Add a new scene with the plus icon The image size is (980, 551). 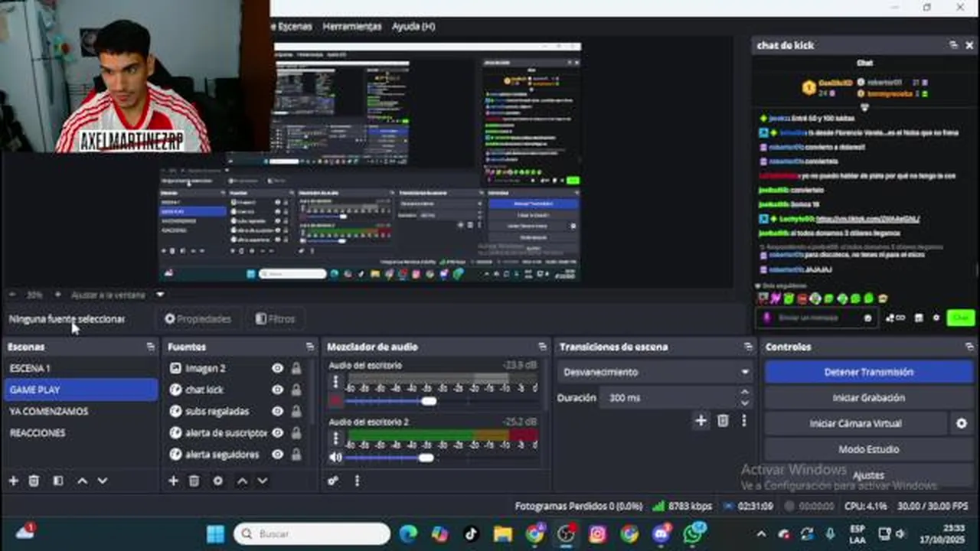click(13, 481)
